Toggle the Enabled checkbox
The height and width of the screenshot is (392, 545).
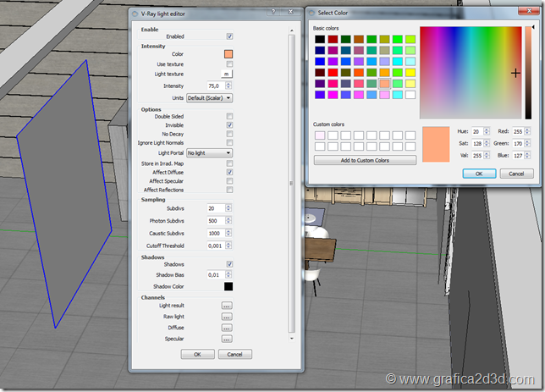229,36
